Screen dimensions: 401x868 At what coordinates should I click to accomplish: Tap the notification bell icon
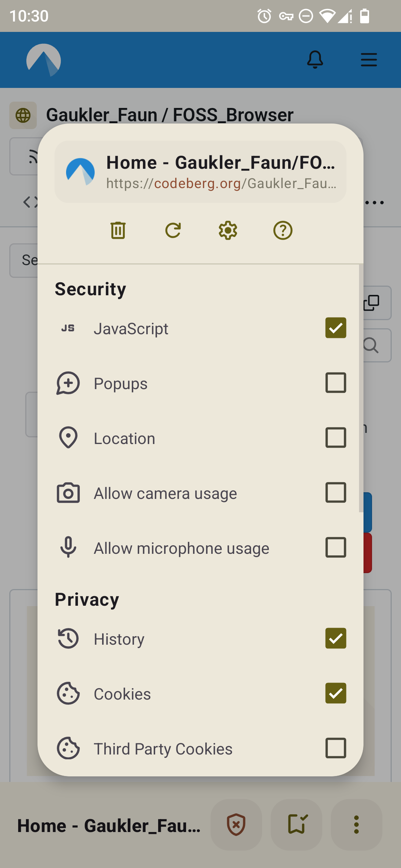tap(315, 60)
